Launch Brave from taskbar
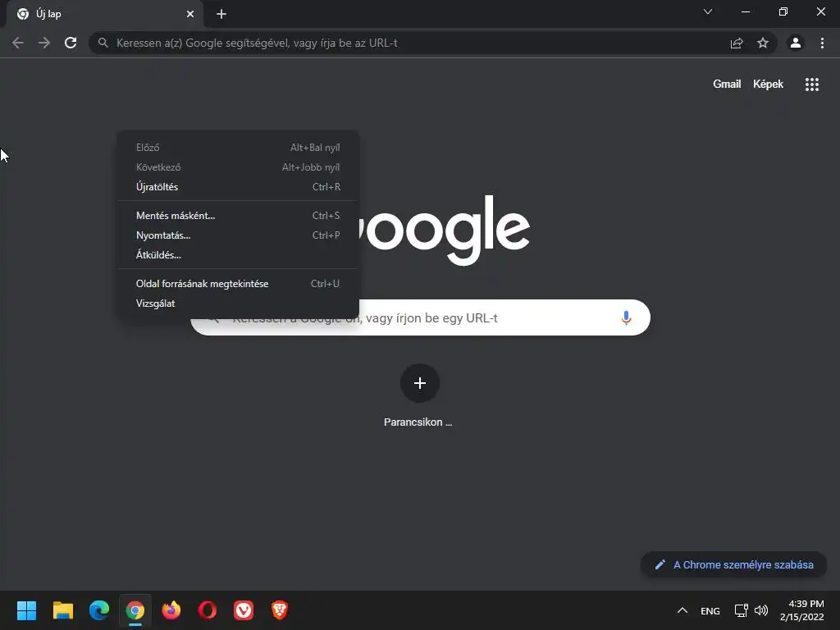 pos(280,610)
